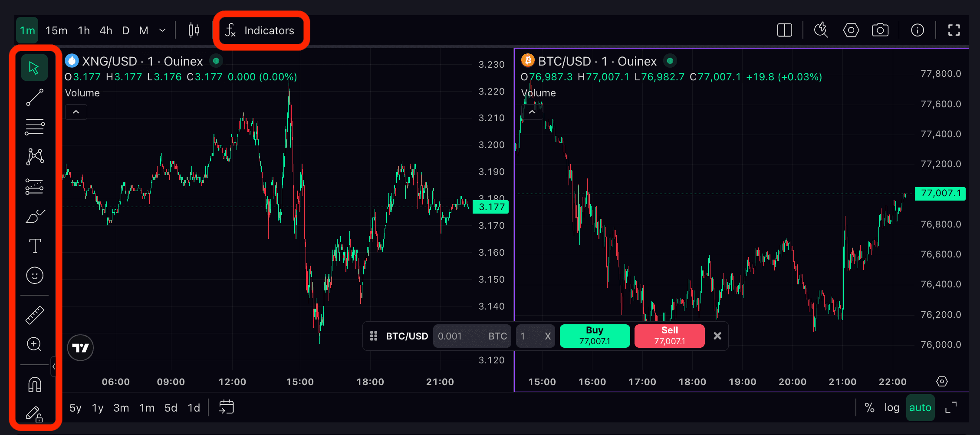Screen dimensions: 980x435
Task: Click the Sell 77,007.1 button
Action: (669, 336)
